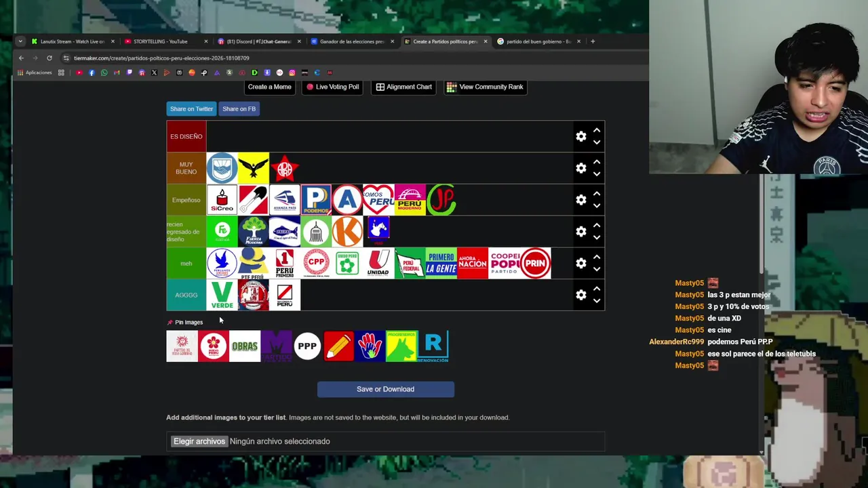Select the green JP circle logo
This screenshot has height=488, width=868.
pyautogui.click(x=441, y=200)
